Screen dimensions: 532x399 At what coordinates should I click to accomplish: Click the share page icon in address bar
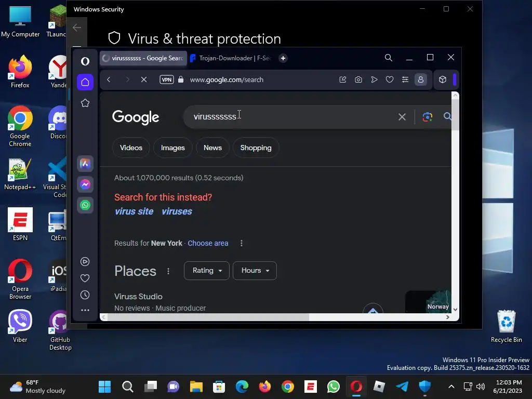click(x=343, y=79)
